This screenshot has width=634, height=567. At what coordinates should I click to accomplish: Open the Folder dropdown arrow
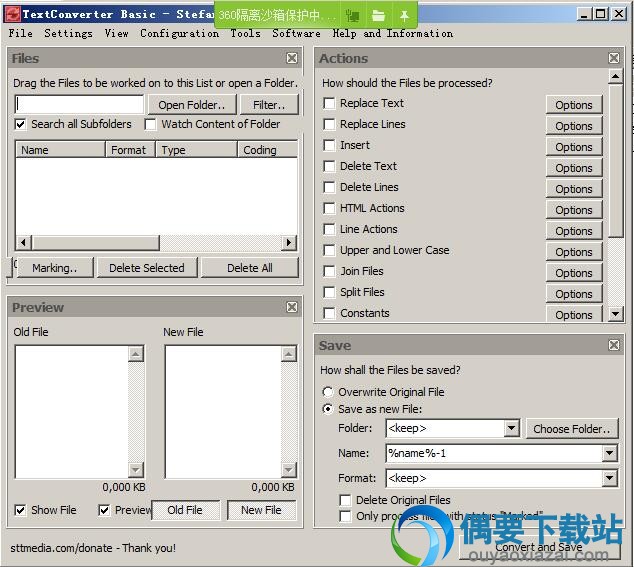point(511,428)
